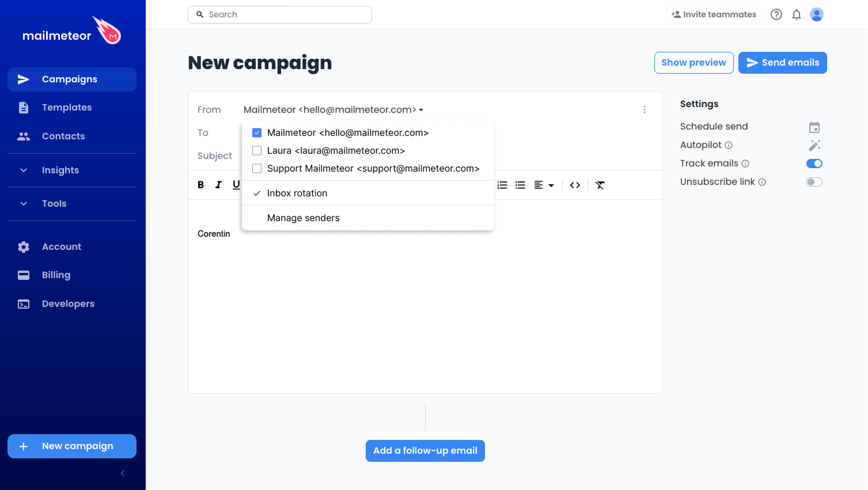Expand the Insights section
The width and height of the screenshot is (868, 490).
tap(72, 170)
